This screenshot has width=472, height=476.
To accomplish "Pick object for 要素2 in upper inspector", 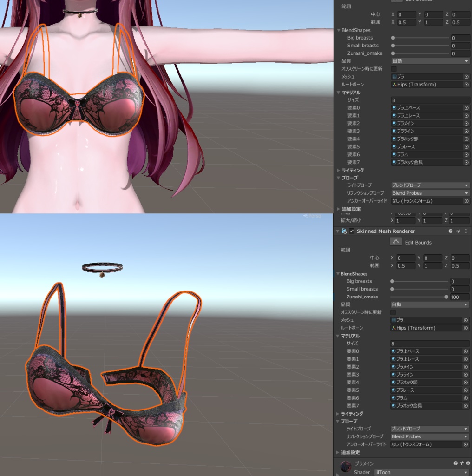I will point(466,123).
